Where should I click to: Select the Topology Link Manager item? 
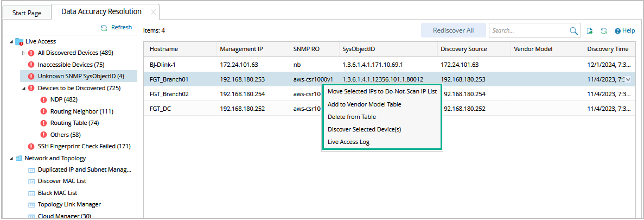point(69,204)
